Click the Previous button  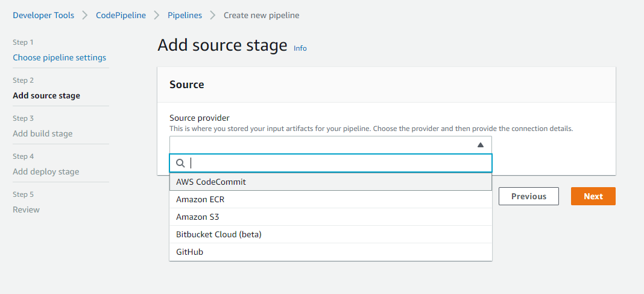tap(528, 196)
